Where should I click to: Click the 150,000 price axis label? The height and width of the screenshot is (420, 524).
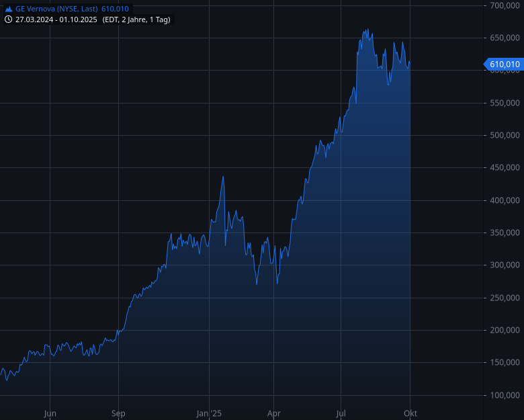[x=503, y=363]
